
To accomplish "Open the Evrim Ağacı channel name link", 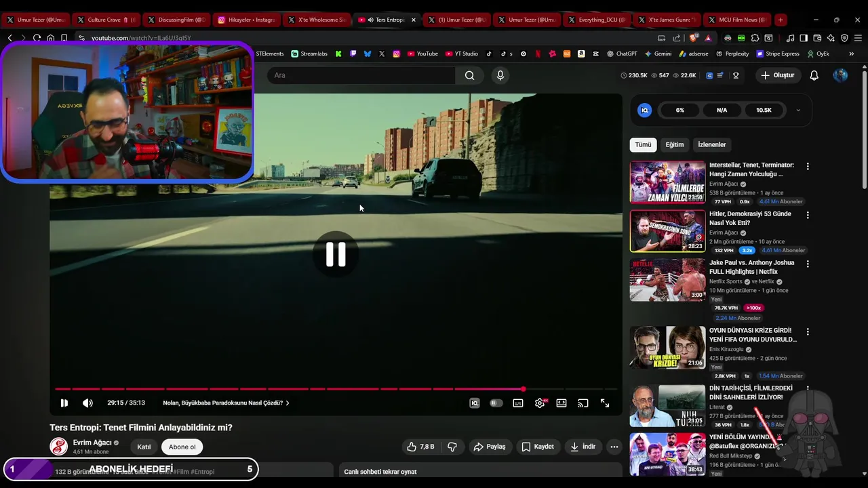I will point(92,443).
